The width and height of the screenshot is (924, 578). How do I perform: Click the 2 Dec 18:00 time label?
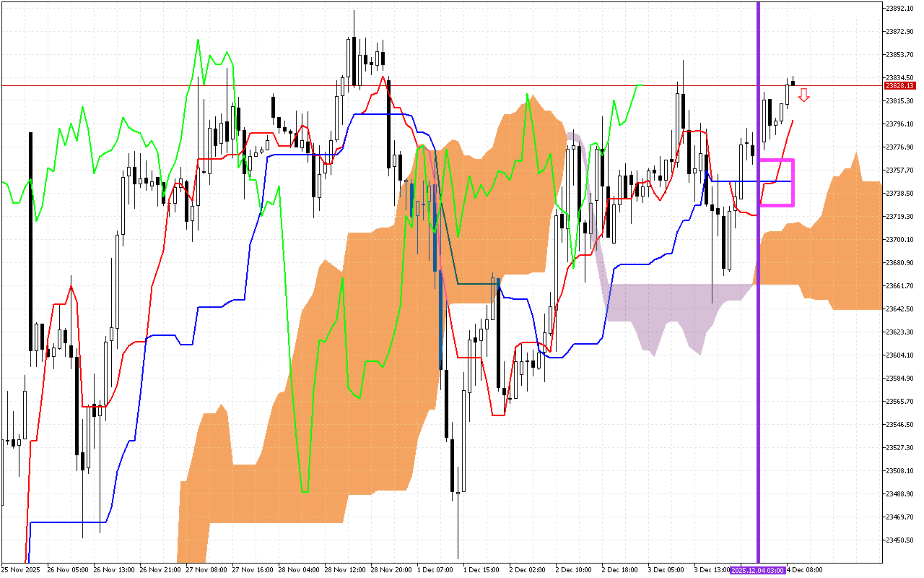tap(619, 570)
